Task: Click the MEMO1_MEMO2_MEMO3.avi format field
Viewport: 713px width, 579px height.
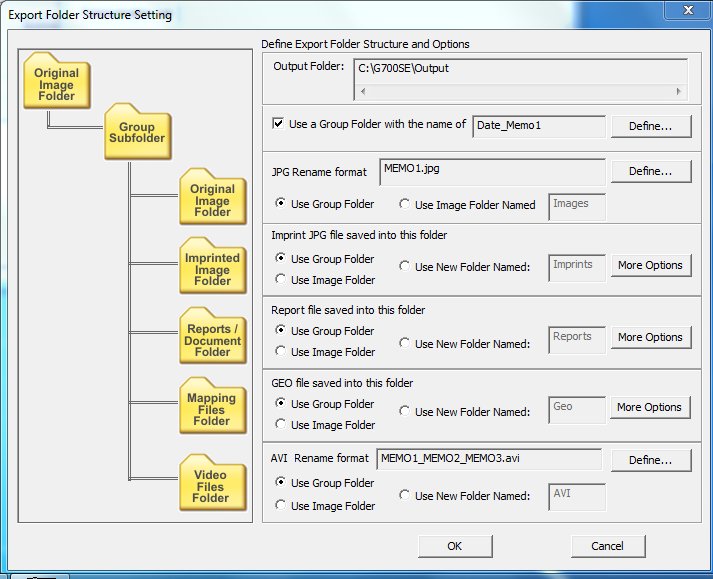Action: pos(489,459)
